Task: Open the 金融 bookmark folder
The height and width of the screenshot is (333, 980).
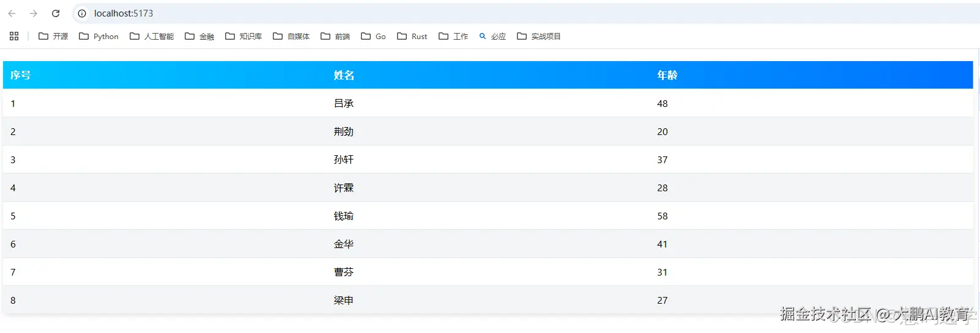Action: click(199, 36)
